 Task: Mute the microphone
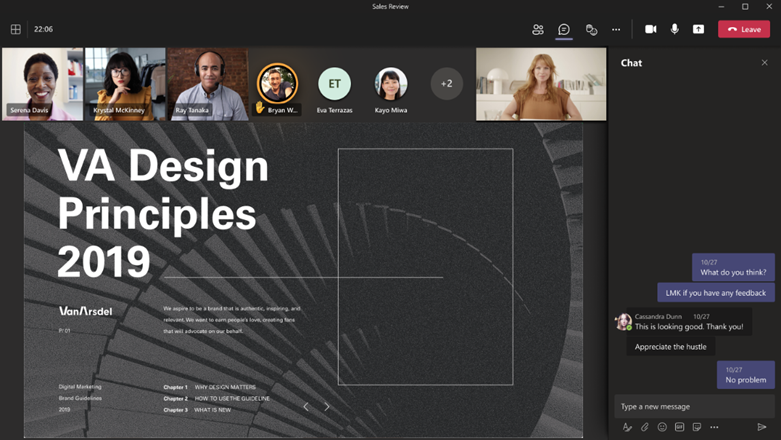(674, 29)
